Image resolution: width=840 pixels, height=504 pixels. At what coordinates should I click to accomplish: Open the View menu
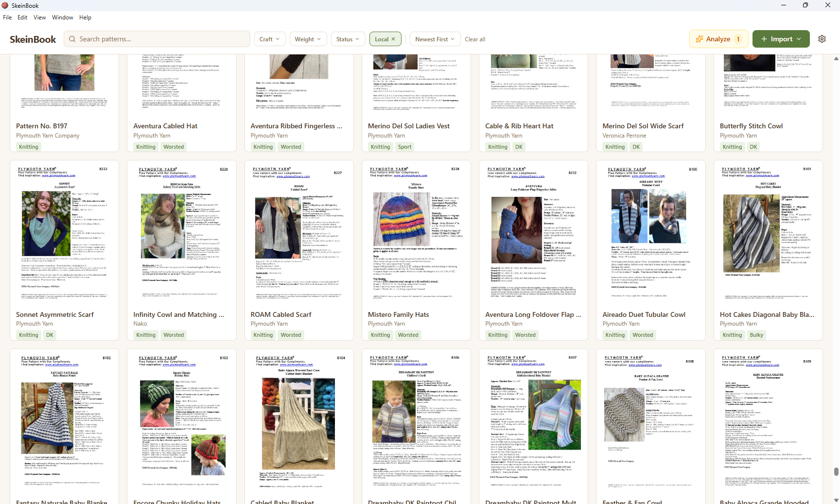(x=39, y=17)
